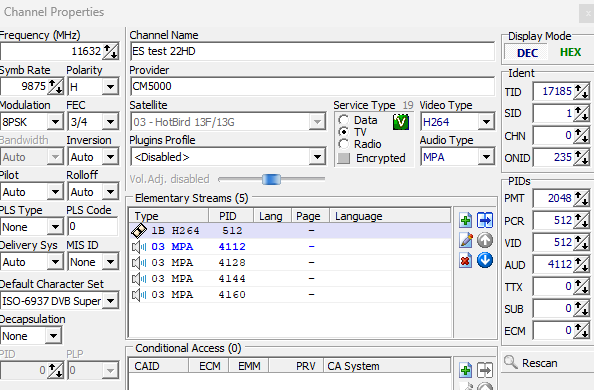Open the Polarity dropdown
Screen dimensions: 594x390
(110, 87)
